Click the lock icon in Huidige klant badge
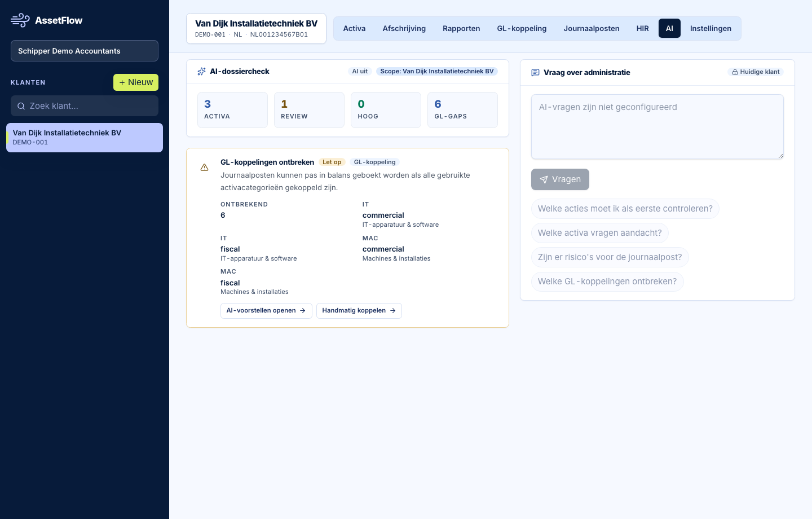 point(735,72)
